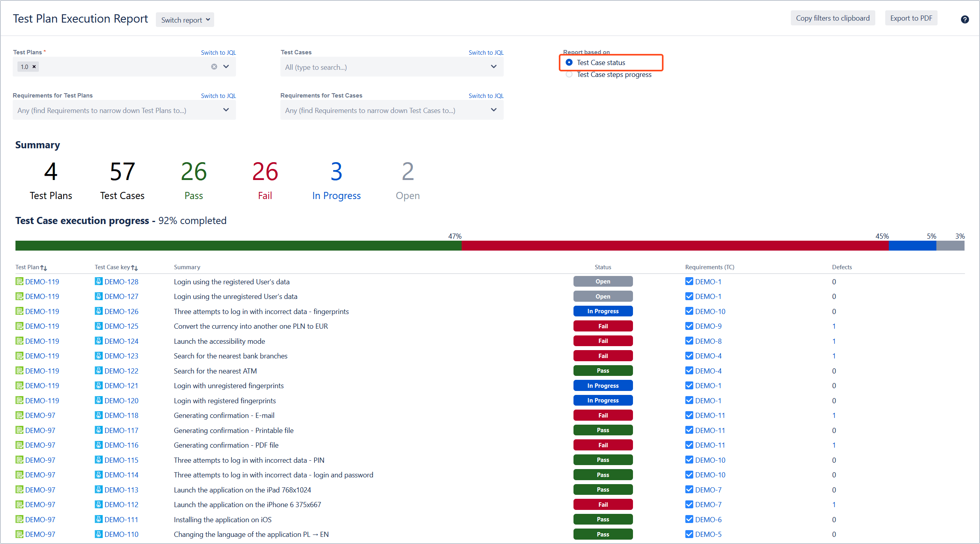Remove the 1.0 test plan chip
The width and height of the screenshot is (980, 544).
(x=34, y=67)
